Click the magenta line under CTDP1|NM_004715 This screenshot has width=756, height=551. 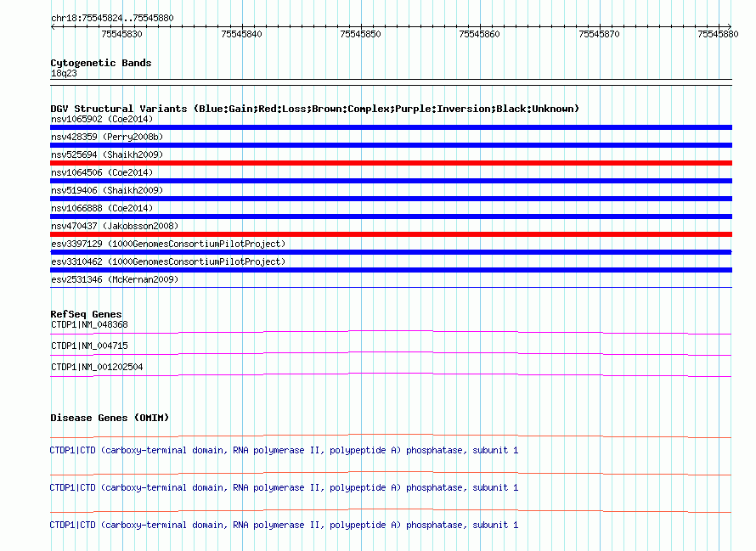pos(391,353)
